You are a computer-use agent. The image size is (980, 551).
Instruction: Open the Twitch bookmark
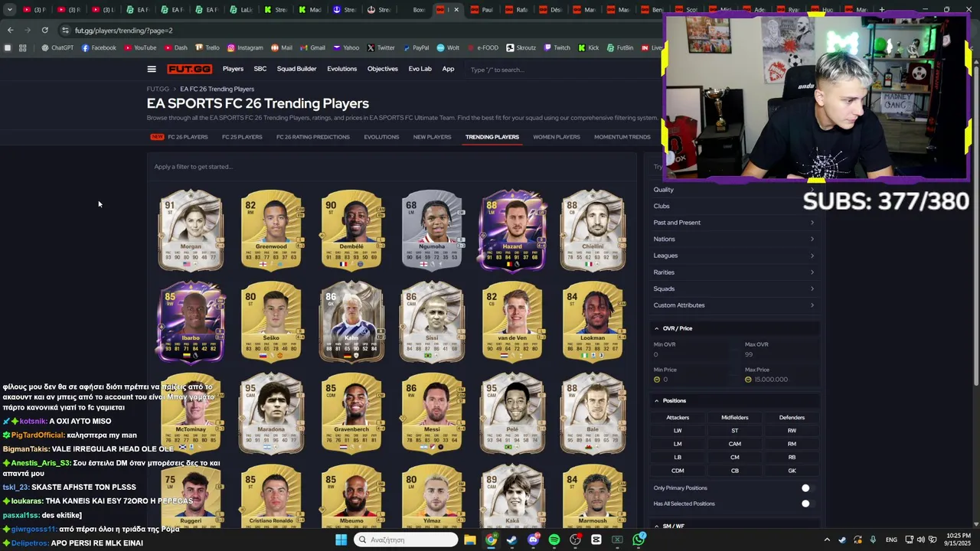(557, 47)
